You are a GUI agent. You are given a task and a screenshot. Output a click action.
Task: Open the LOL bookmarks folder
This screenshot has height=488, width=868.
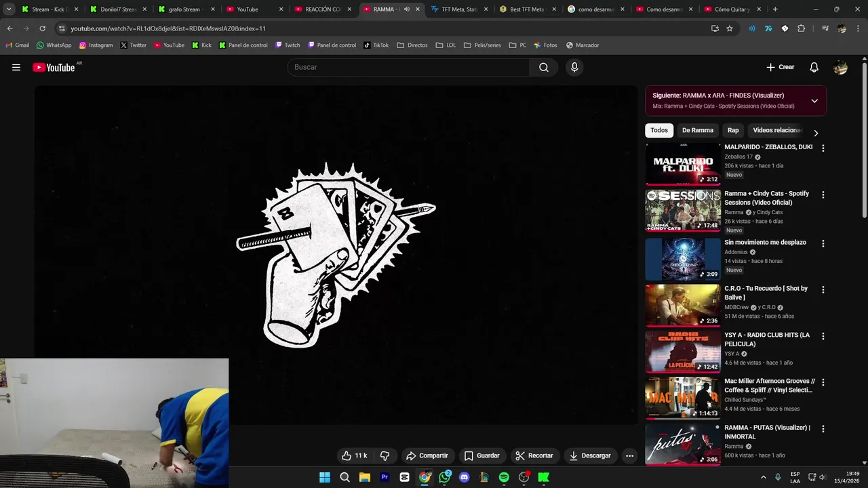[446, 45]
